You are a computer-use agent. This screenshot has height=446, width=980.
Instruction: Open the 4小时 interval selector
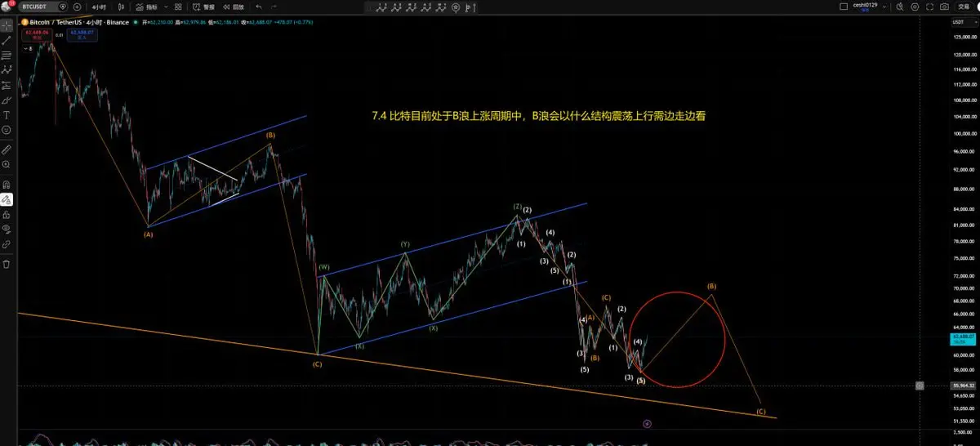99,7
